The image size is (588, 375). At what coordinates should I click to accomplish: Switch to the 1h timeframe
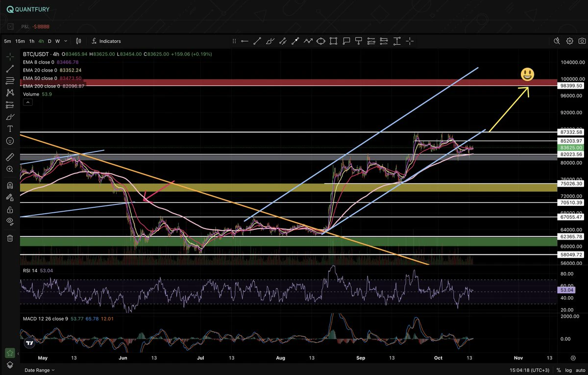(x=31, y=41)
